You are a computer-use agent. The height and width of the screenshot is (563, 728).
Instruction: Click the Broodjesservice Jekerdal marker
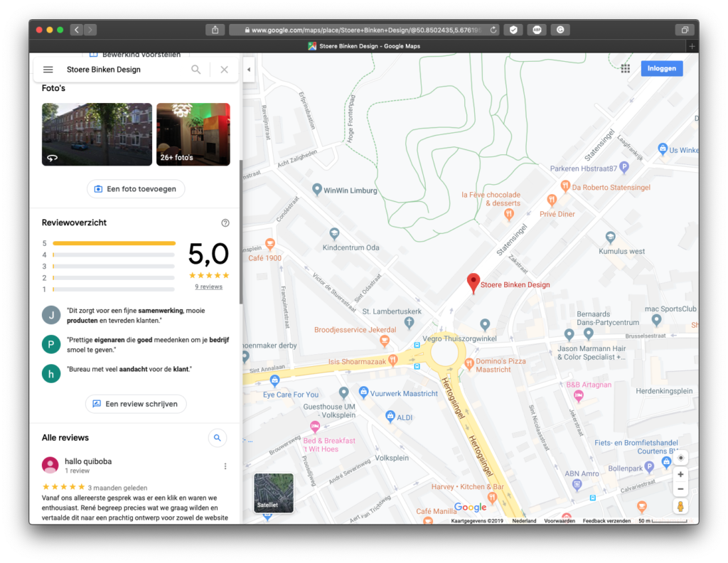point(385,341)
